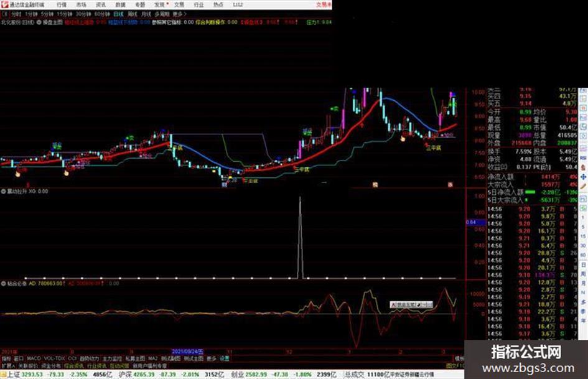Click the 操盘主图 indicator settings icon
This screenshot has height=379, width=588.
click(x=39, y=22)
